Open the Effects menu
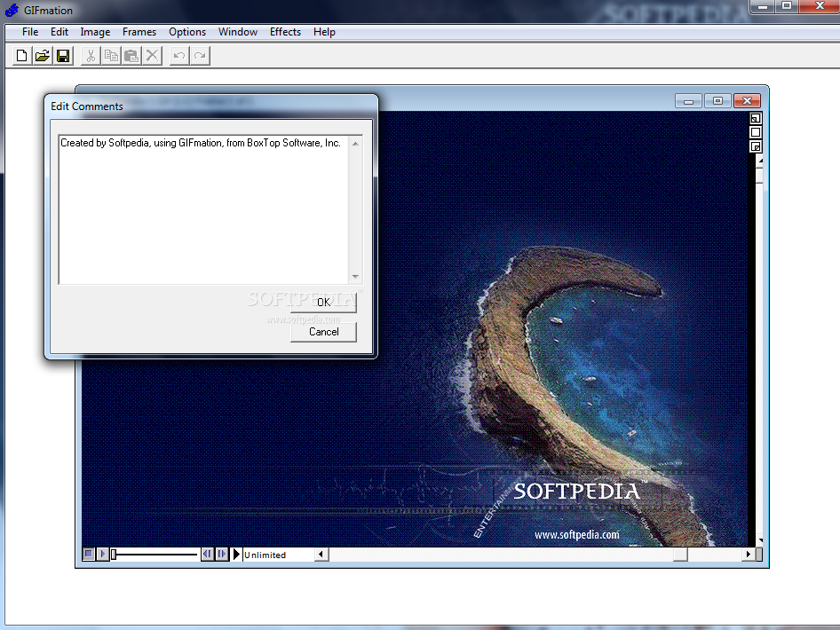This screenshot has height=630, width=840. click(286, 32)
